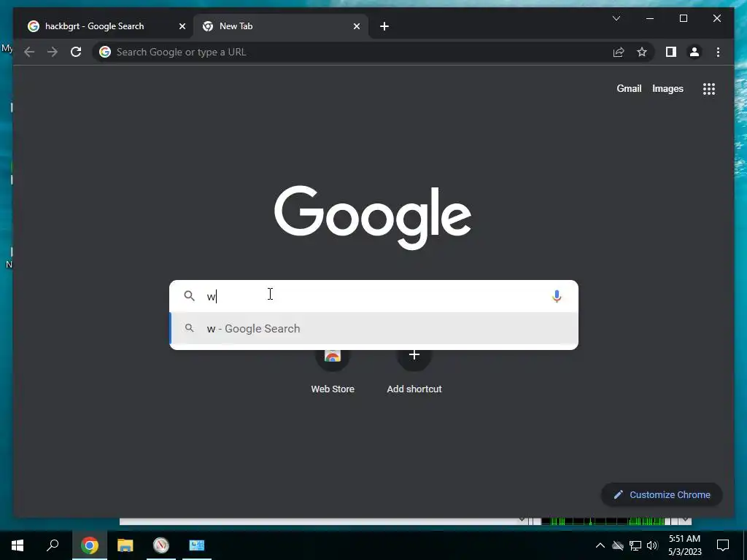Open the Chrome three-dot menu

point(718,52)
